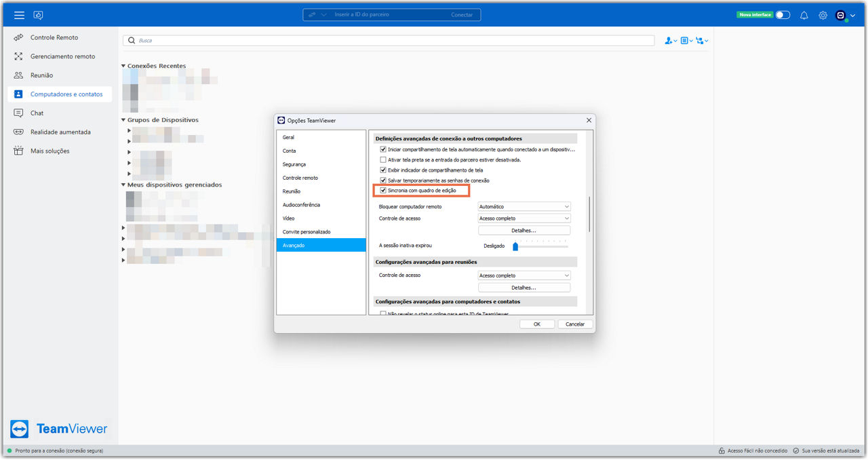This screenshot has width=868, height=460.
Task: Open Bloquear computador remoto dropdown
Action: click(524, 206)
